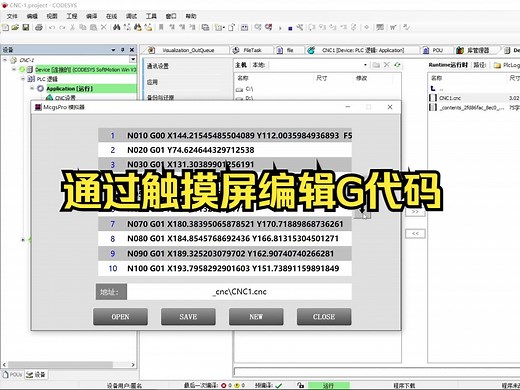Click the blue Stop square icon
The height and width of the screenshot is (390, 520).
[290, 29]
